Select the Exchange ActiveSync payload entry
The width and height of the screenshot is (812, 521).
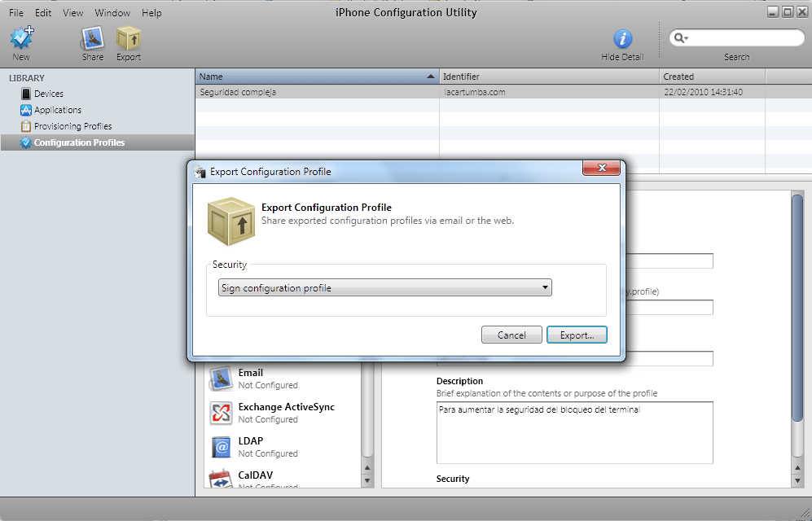[x=283, y=413]
